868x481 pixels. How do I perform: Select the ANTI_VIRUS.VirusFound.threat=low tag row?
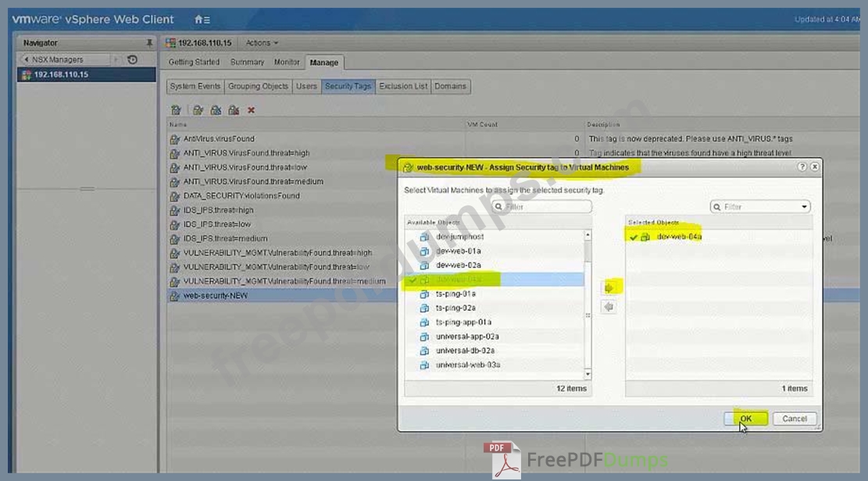coord(245,167)
